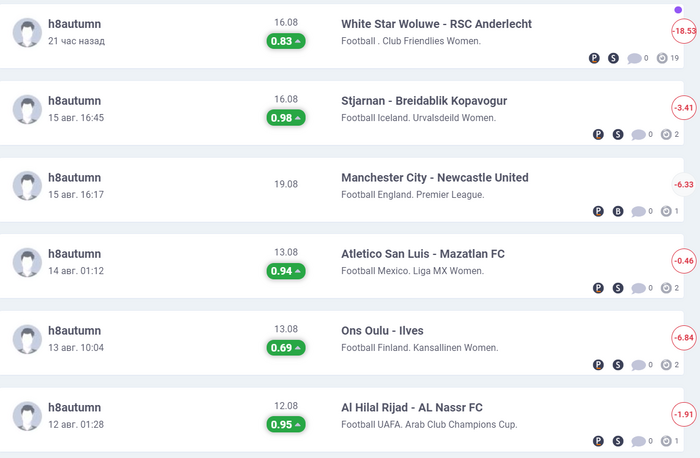The height and width of the screenshot is (458, 700).
Task: Open h8autumn profile on Ons Oulu row
Action: [74, 331]
